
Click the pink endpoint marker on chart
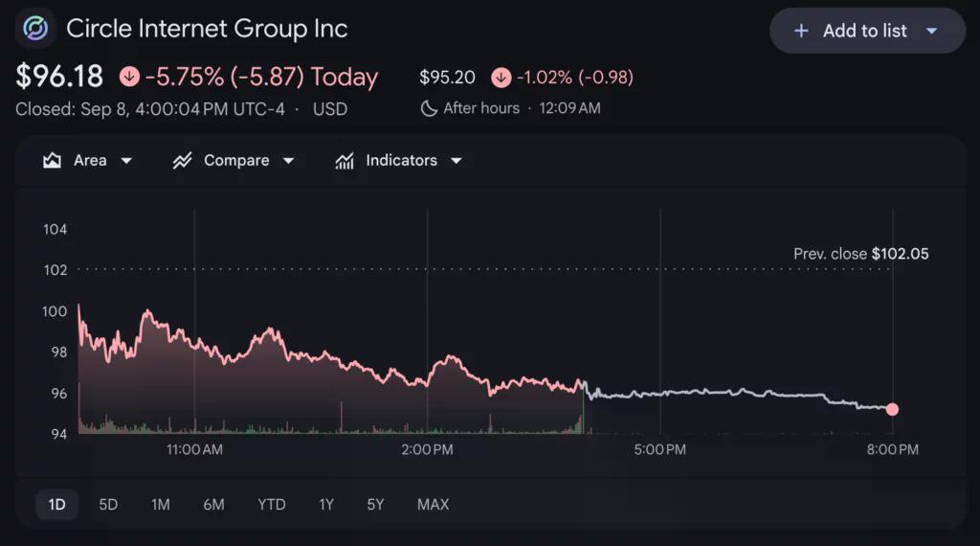click(893, 409)
